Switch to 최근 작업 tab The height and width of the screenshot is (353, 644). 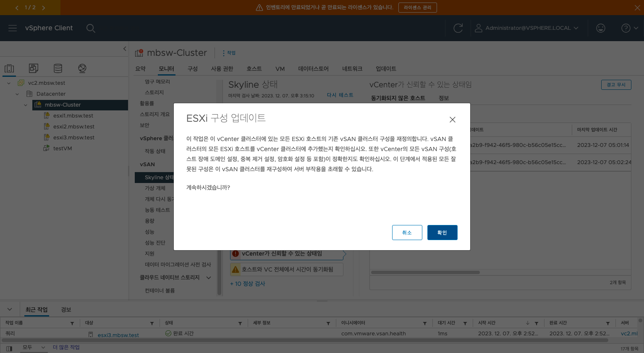click(37, 310)
